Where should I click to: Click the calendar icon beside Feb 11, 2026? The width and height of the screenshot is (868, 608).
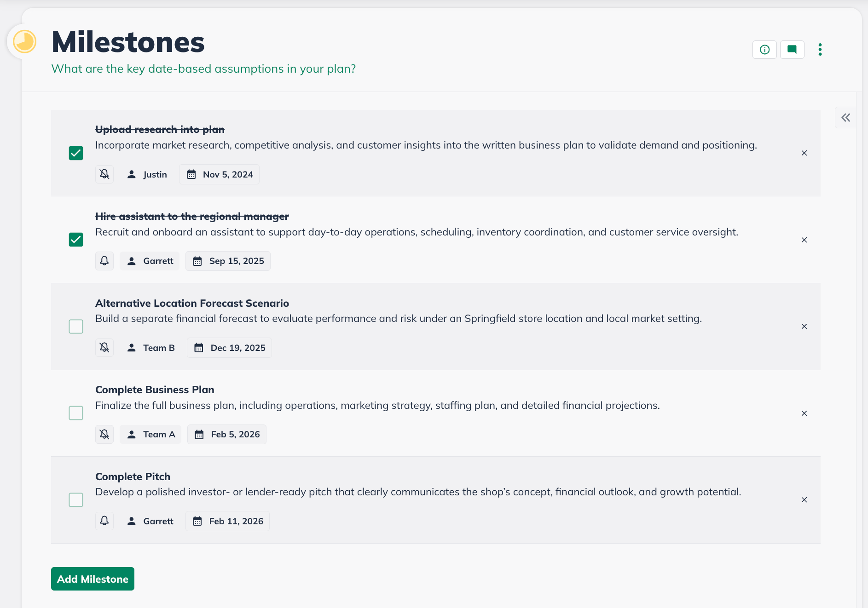198,521
